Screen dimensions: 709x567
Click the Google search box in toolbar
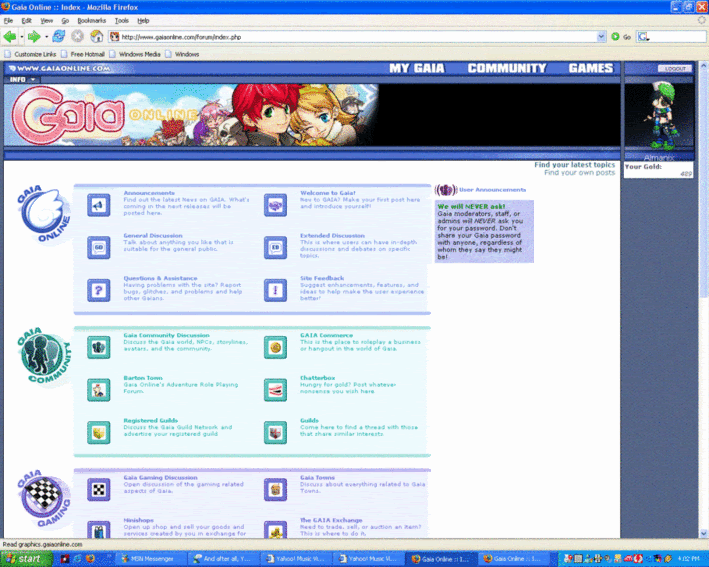(x=671, y=37)
